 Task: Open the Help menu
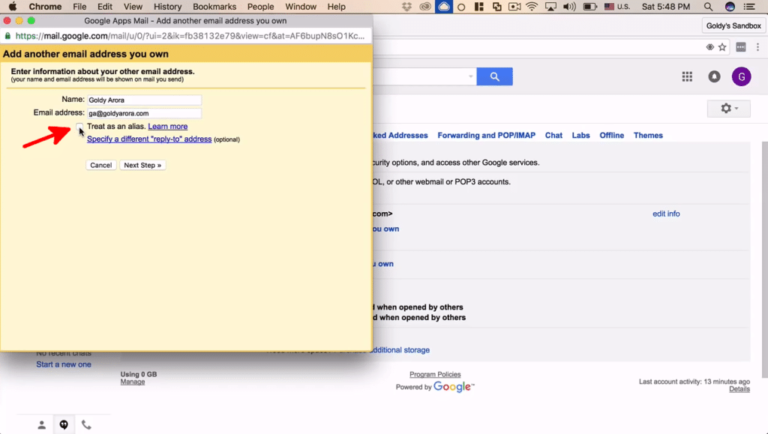click(336, 7)
